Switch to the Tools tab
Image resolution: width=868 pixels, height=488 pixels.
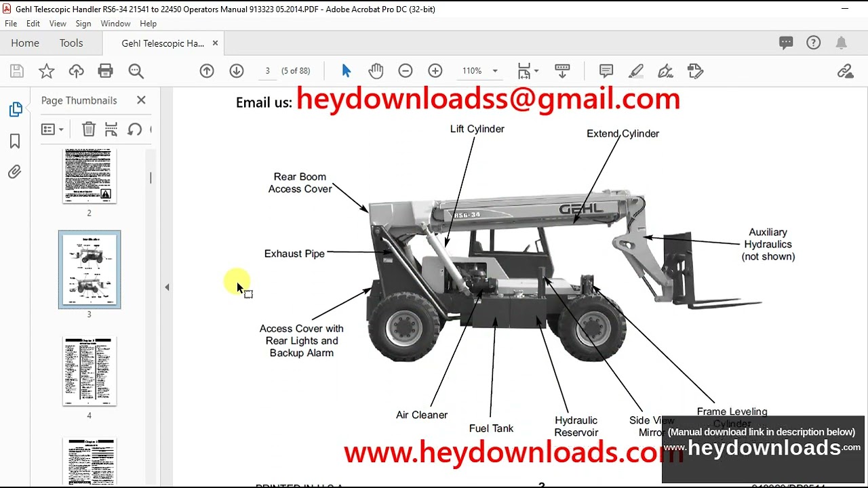click(71, 43)
